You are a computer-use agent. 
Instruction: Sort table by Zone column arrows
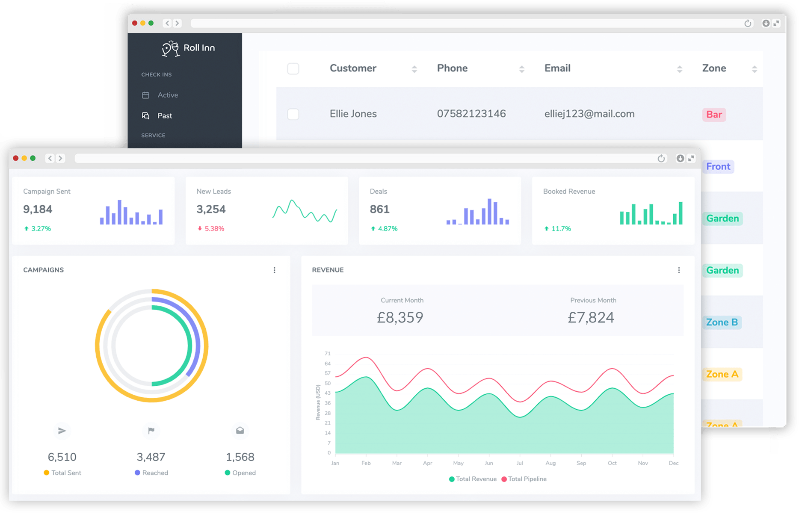[x=754, y=69]
